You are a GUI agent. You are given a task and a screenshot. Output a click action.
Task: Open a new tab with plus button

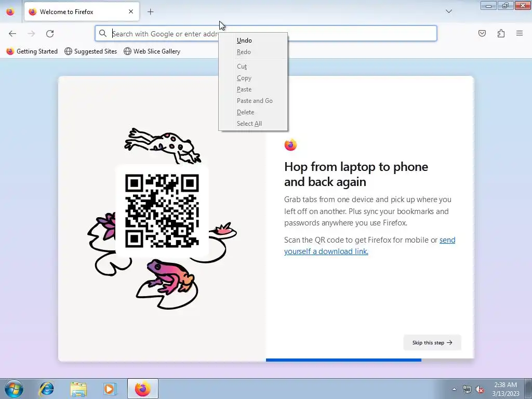pyautogui.click(x=150, y=12)
